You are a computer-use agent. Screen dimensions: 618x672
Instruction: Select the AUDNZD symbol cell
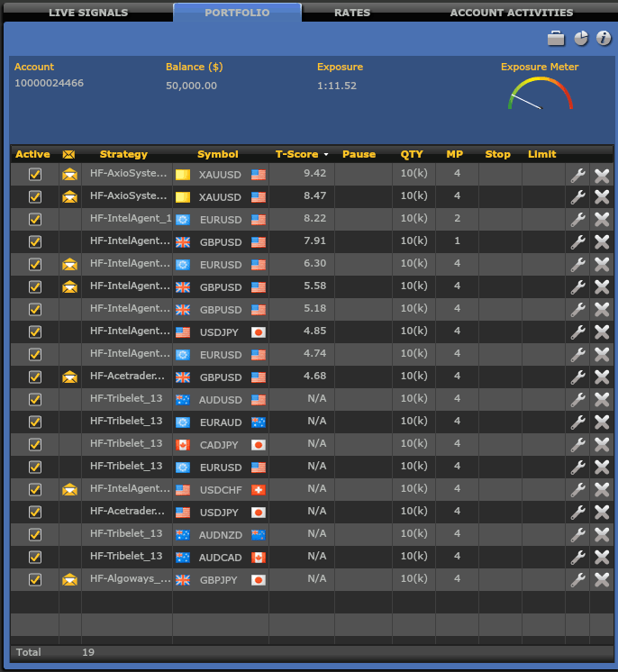pyautogui.click(x=221, y=535)
